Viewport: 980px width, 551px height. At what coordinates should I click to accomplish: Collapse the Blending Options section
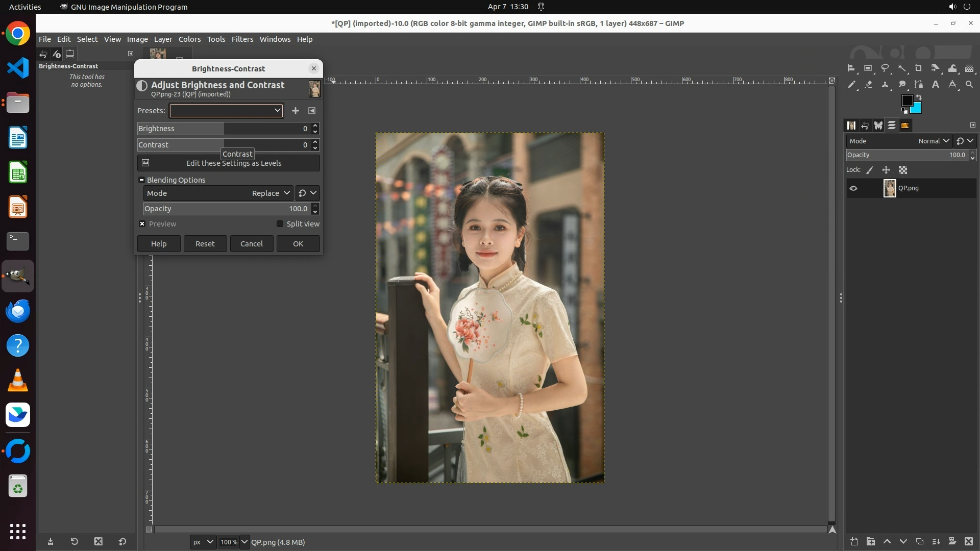click(x=142, y=180)
